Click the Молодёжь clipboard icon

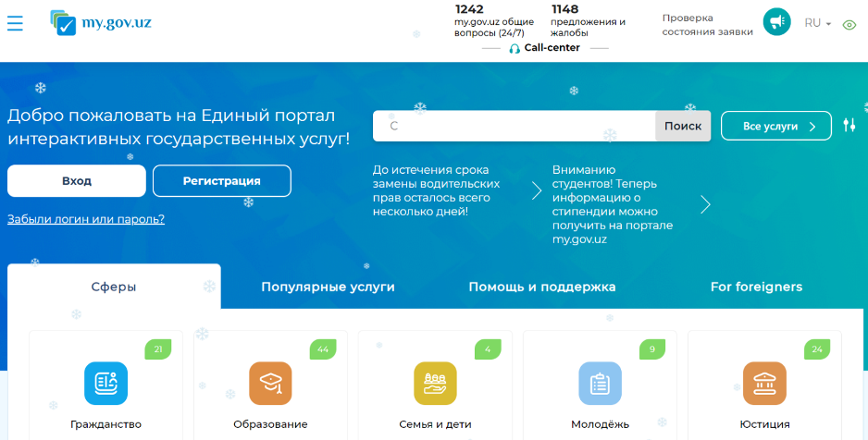tap(600, 383)
